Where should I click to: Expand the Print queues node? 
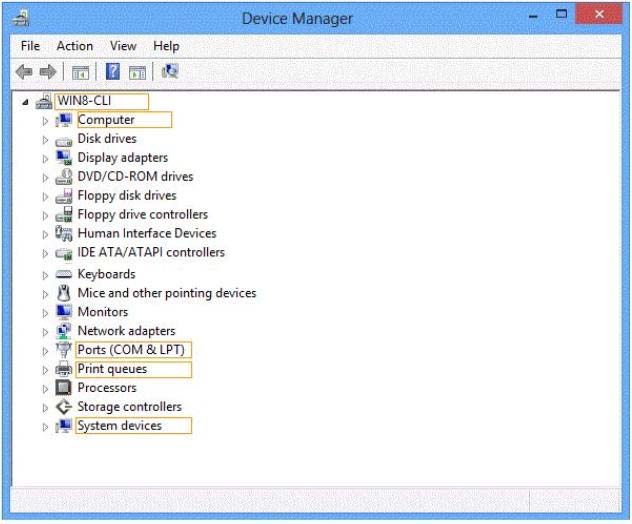tap(45, 370)
